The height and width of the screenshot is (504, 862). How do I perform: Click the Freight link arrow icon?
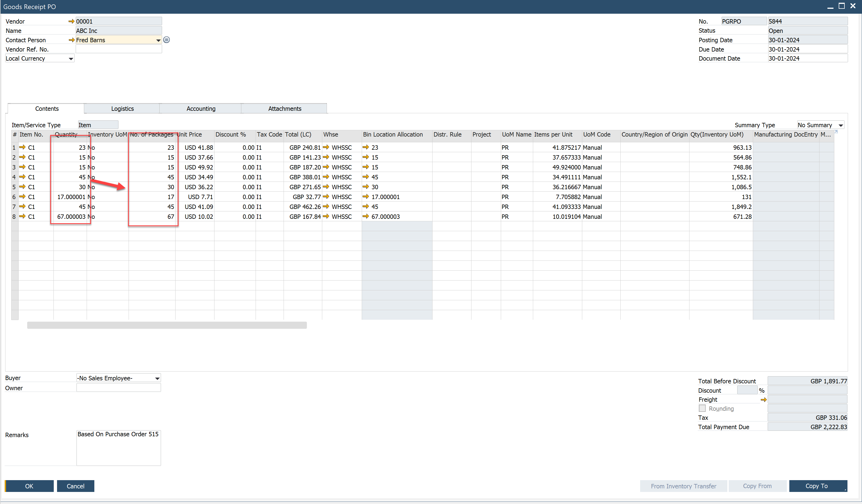[763, 400]
